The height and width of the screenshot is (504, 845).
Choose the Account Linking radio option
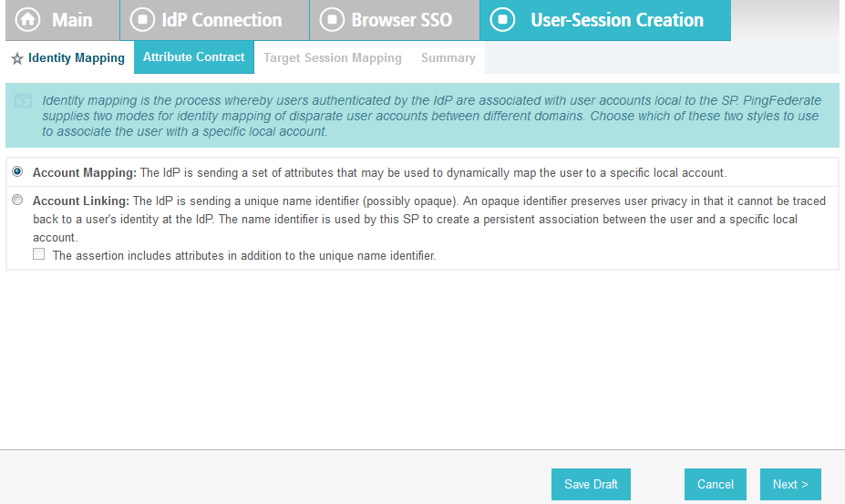point(17,200)
